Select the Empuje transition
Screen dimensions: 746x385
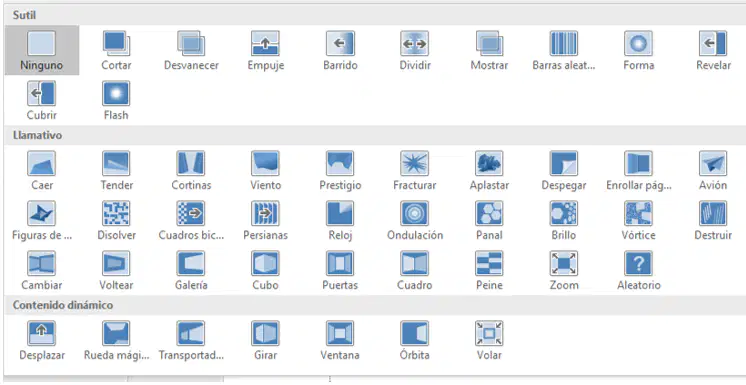265,50
